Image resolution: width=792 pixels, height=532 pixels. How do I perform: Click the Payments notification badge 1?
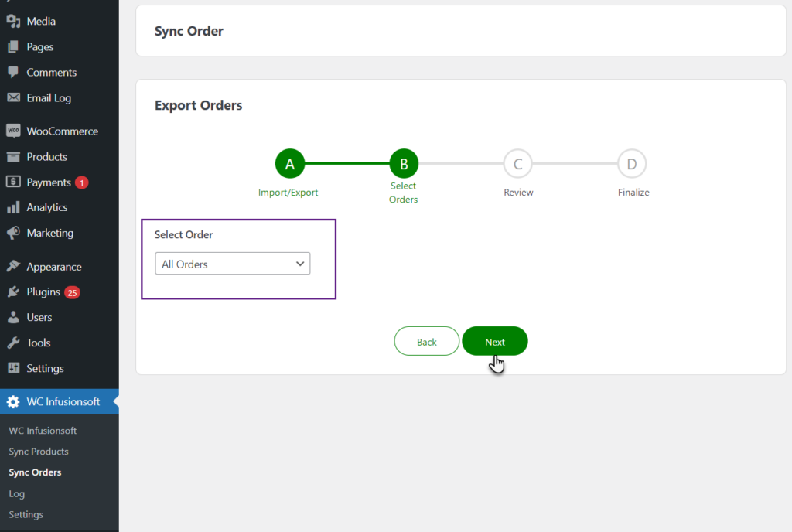[82, 182]
